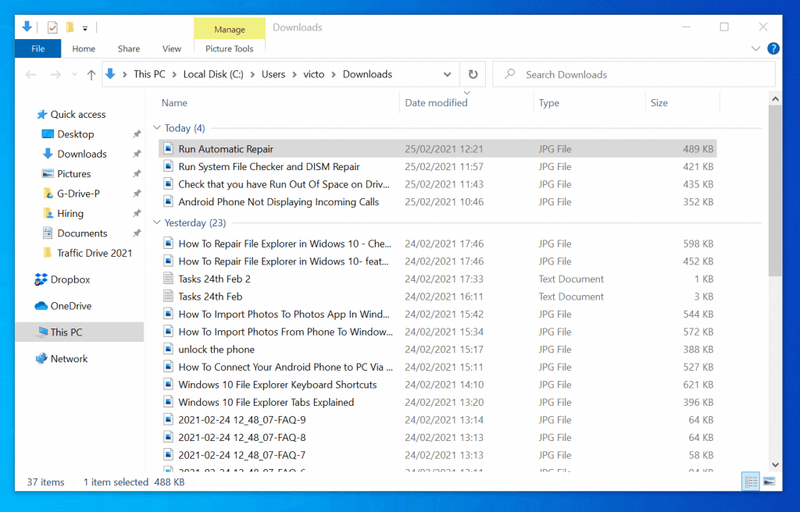Screen dimensions: 800x512
Task: Switch to the Share ribbon tab
Action: 129,48
